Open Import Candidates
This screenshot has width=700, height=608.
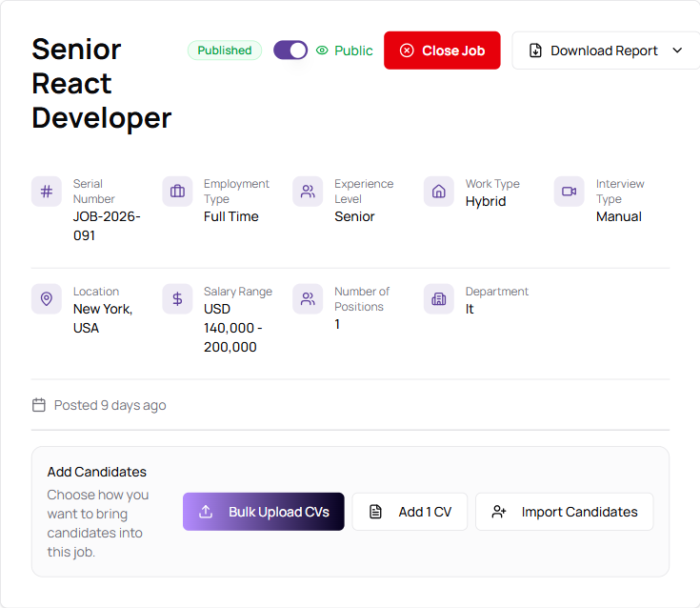click(565, 512)
